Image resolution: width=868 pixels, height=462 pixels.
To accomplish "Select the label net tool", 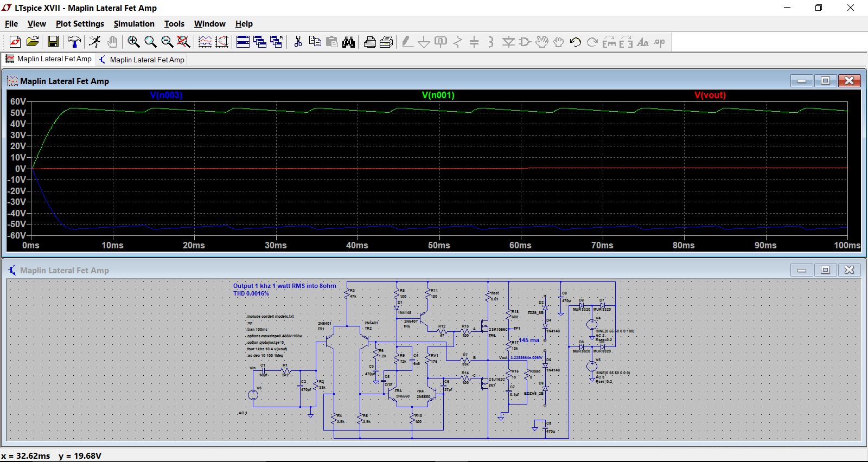I will (441, 42).
